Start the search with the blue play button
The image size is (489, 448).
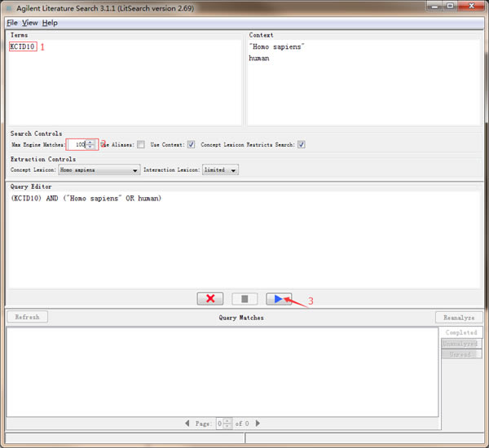[279, 299]
